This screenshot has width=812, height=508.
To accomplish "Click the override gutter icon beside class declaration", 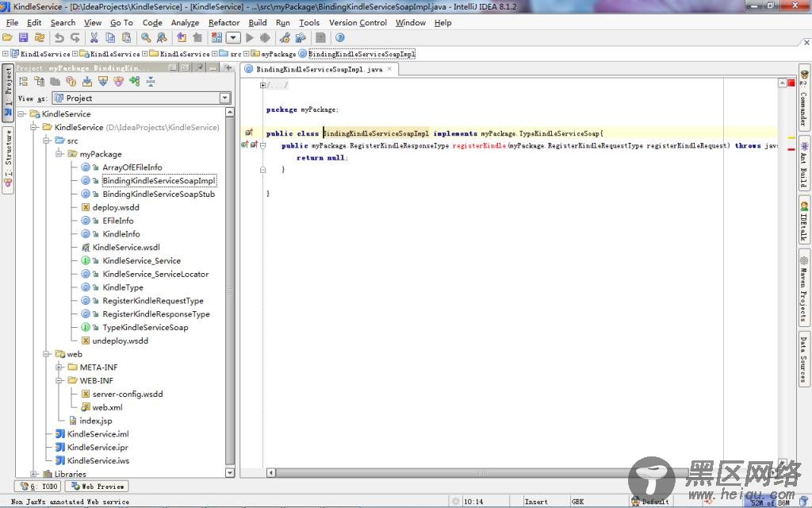I will click(x=248, y=133).
